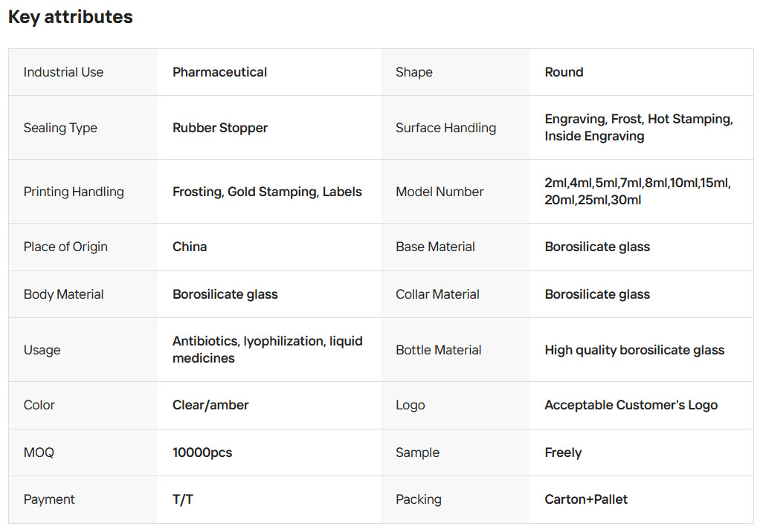This screenshot has width=763, height=532.
Task: Click the Printing Handling label
Action: (74, 192)
